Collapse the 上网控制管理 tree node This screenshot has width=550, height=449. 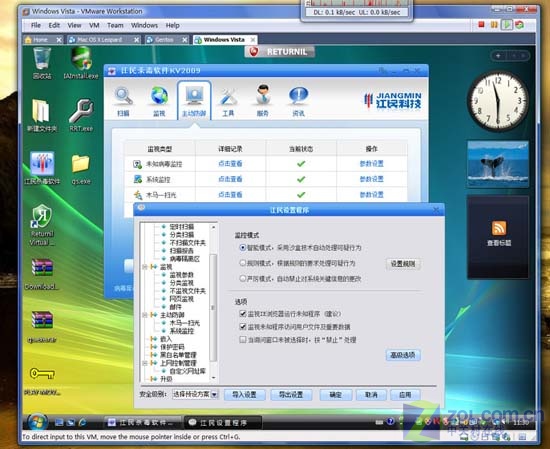point(145,363)
